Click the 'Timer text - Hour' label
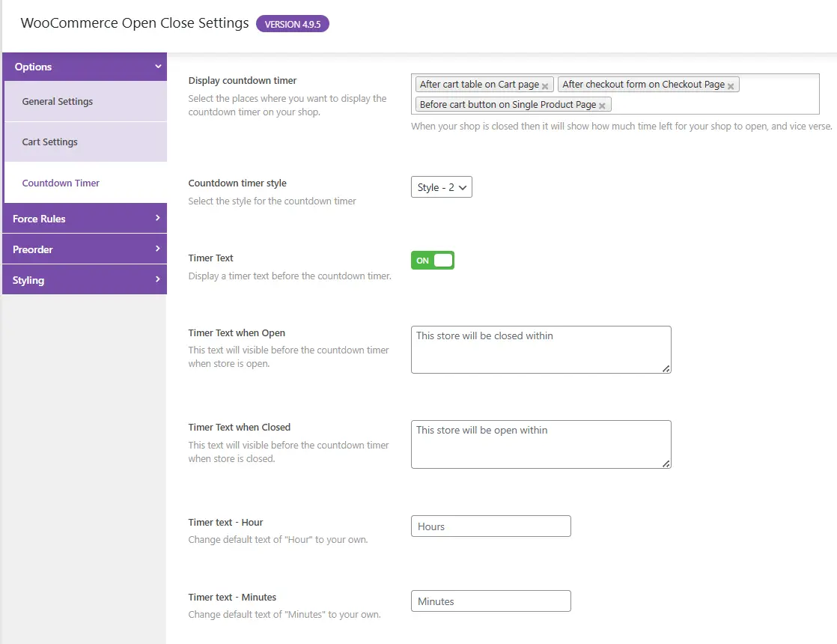The image size is (837, 644). (225, 522)
